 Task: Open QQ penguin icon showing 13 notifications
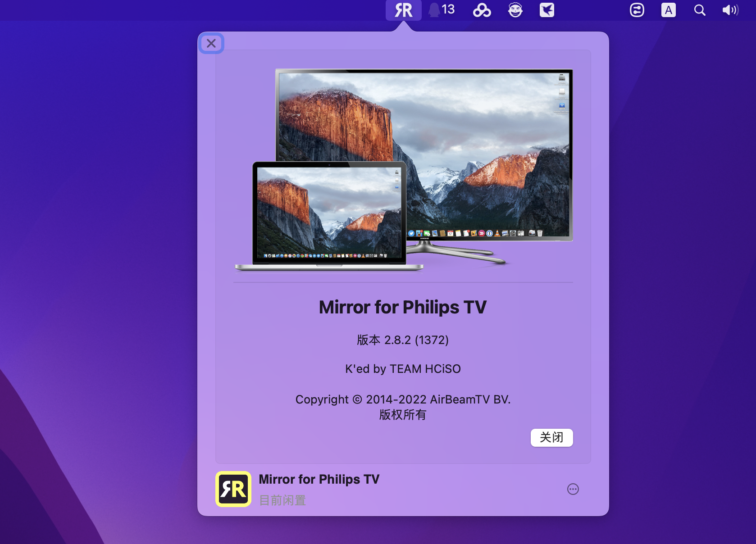tap(441, 10)
